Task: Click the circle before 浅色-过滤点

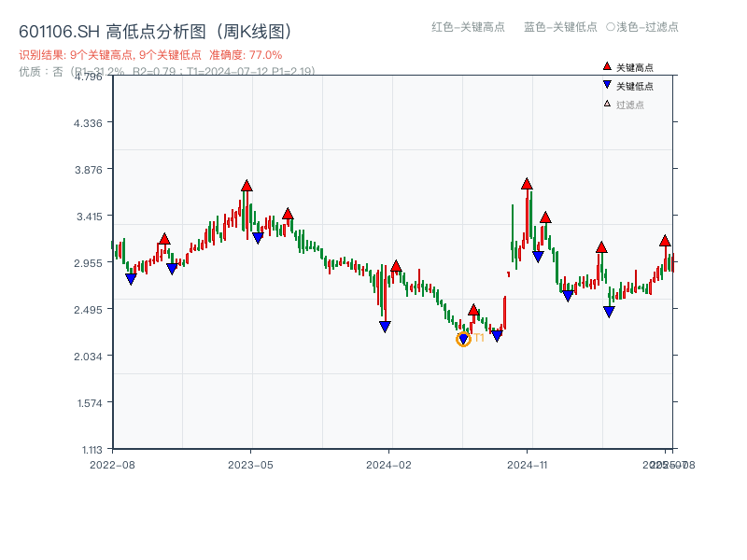Action: [611, 27]
